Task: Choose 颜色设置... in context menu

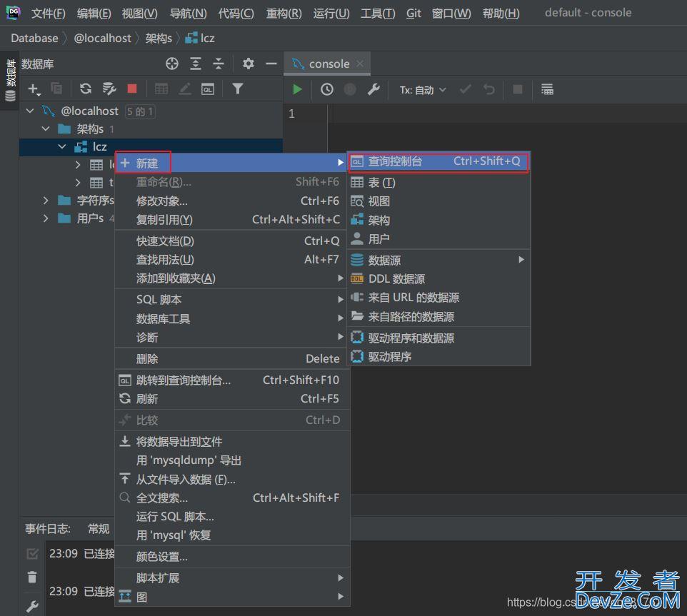Action: point(232,557)
